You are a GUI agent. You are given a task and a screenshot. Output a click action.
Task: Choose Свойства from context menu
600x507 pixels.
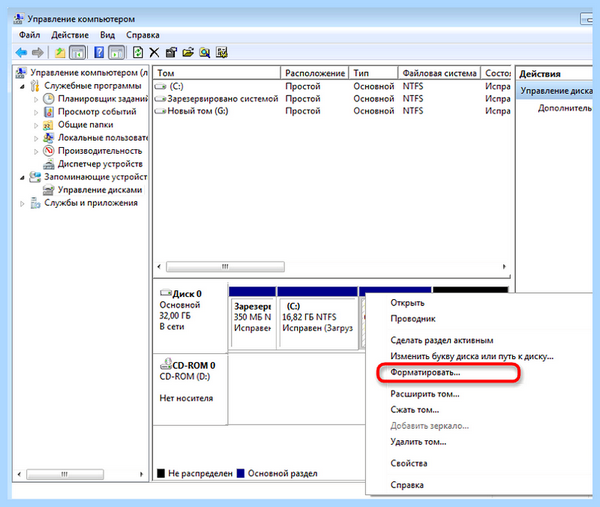tap(409, 463)
